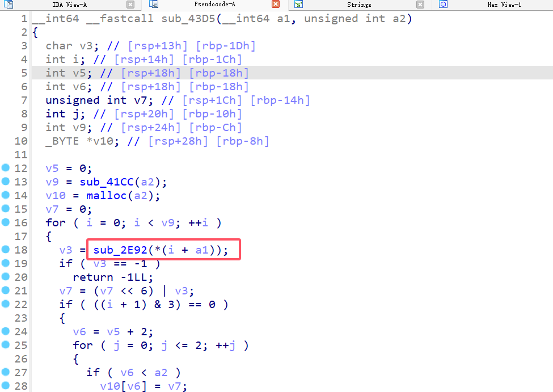Toggle breakpoint dot on line 19
The width and height of the screenshot is (553, 392).
click(6, 263)
